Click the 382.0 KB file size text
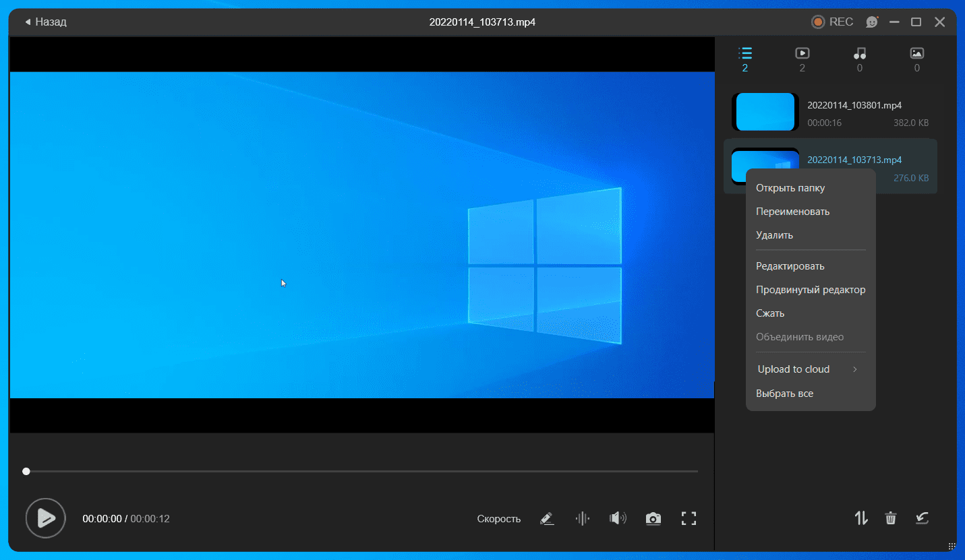965x560 pixels. [911, 123]
